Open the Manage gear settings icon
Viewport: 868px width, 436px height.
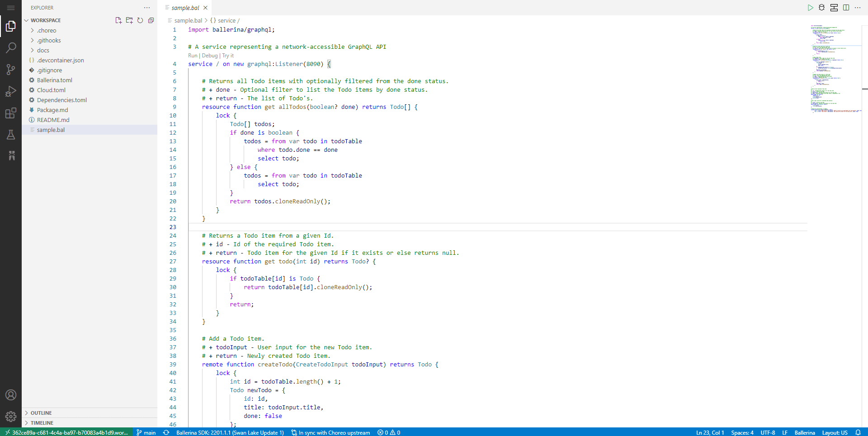tap(11, 417)
